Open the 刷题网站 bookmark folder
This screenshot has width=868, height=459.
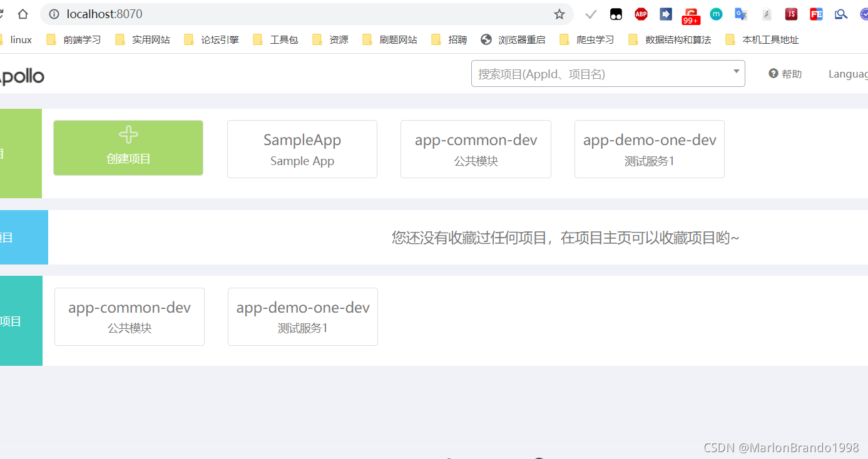[x=389, y=39]
